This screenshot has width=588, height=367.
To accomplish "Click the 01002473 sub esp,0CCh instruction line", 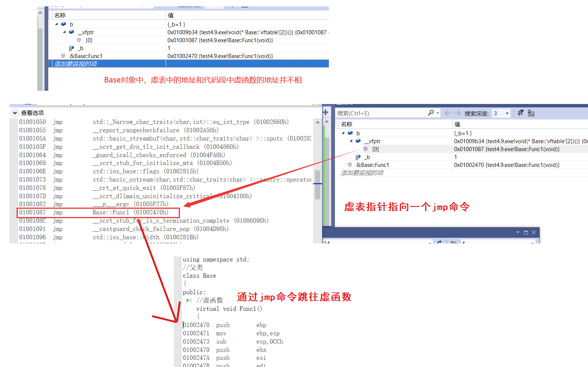I will (233, 342).
